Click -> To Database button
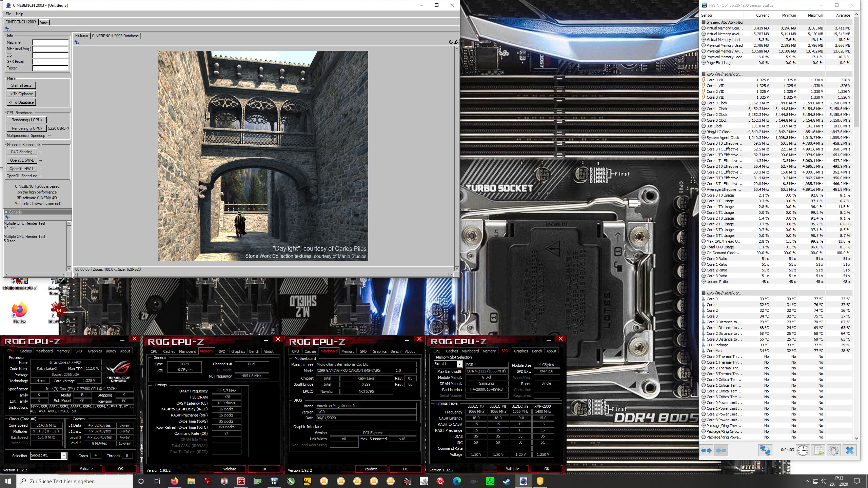This screenshot has width=868, height=488. tap(21, 102)
